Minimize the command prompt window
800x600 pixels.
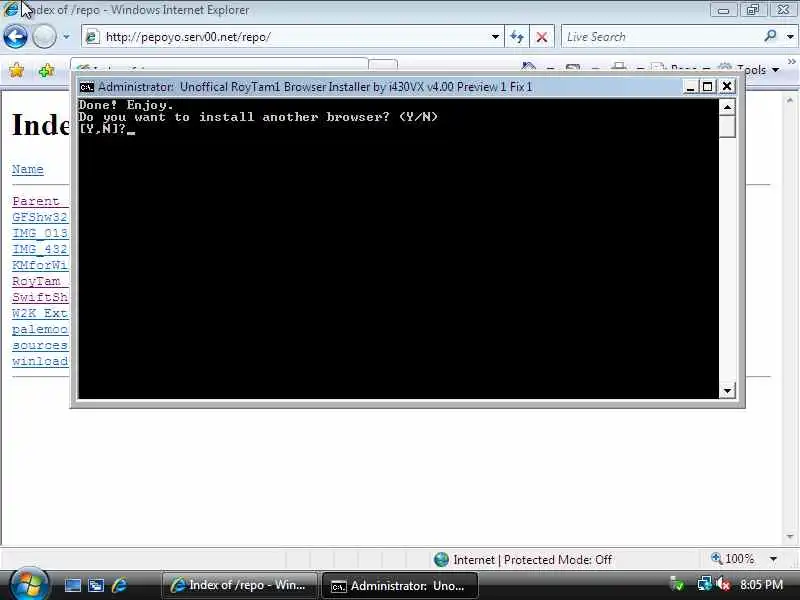pos(690,87)
